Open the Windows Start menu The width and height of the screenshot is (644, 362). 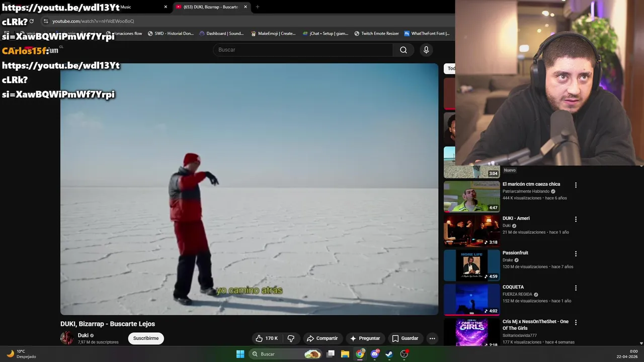click(x=240, y=354)
